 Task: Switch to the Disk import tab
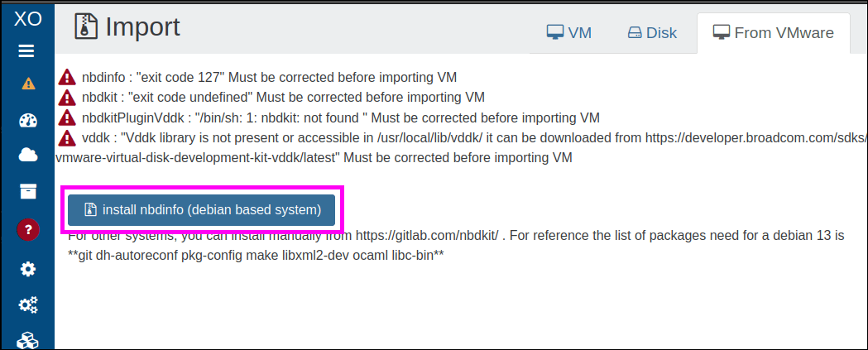pos(652,32)
